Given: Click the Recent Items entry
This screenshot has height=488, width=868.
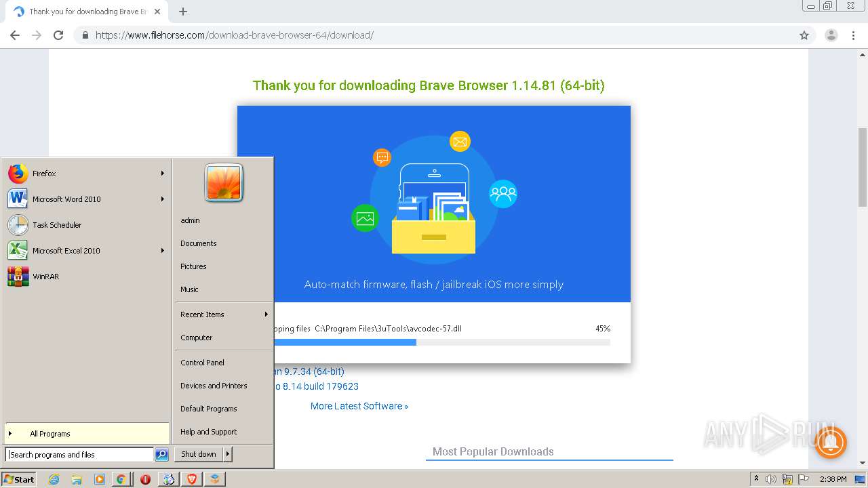Looking at the screenshot, I should tap(224, 314).
